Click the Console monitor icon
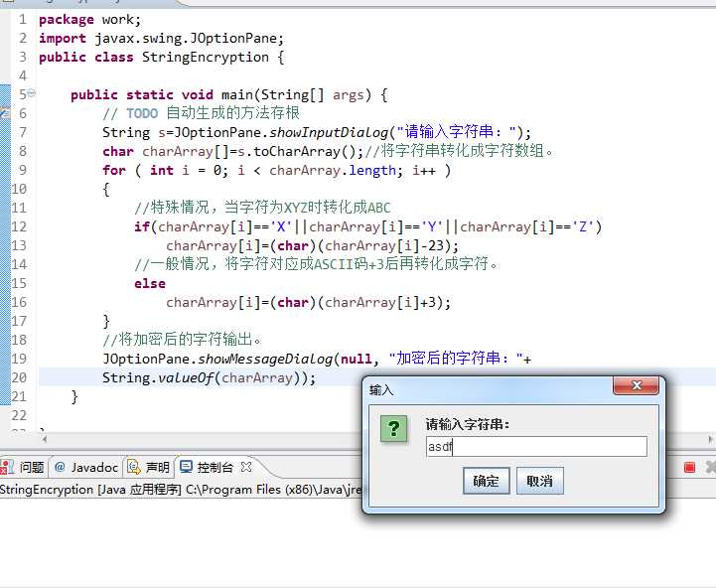Viewport: 716px width, 588px height. (x=186, y=467)
